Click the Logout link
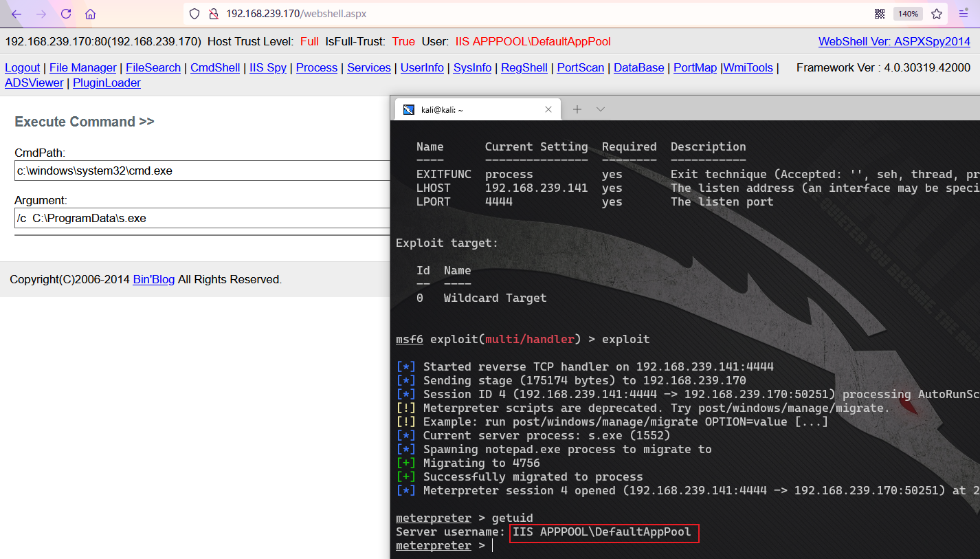The height and width of the screenshot is (559, 980). pos(23,67)
